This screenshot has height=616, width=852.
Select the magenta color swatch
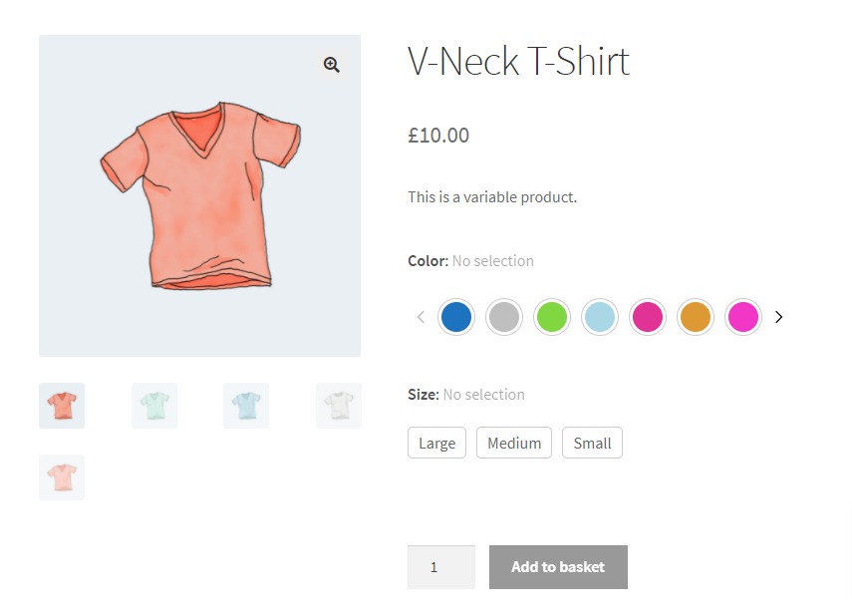point(743,317)
